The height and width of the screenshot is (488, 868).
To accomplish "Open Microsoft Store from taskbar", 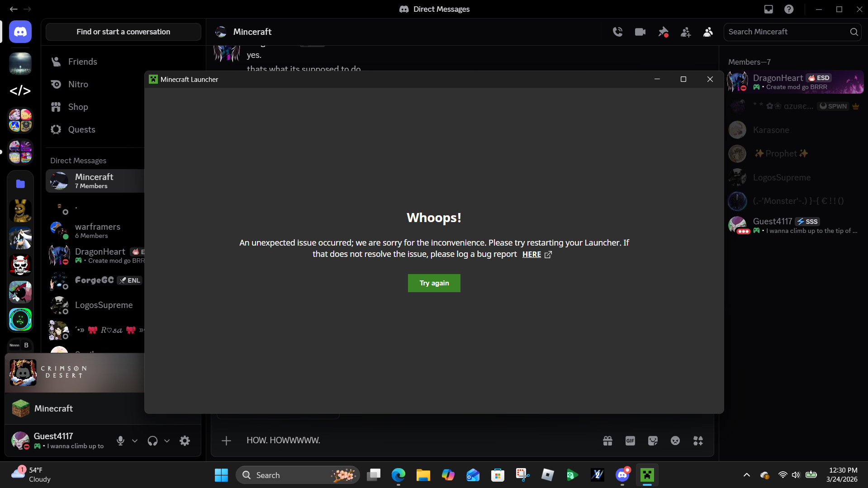I will point(498,475).
